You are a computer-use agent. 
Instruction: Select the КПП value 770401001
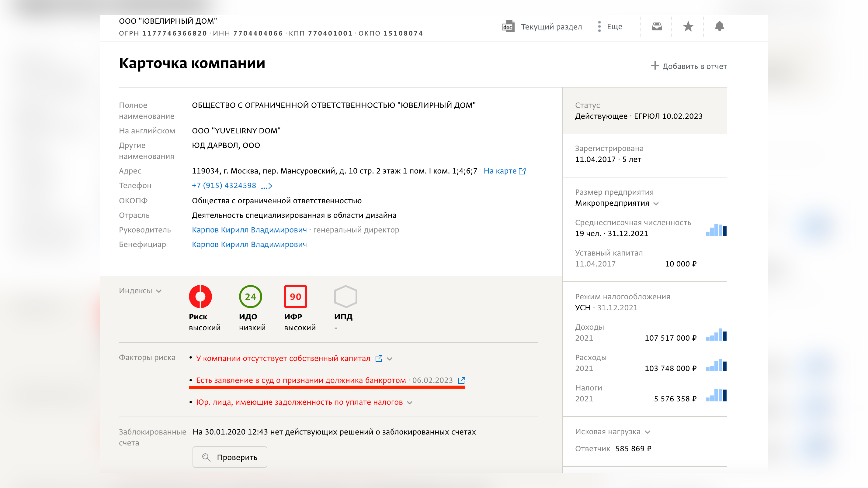330,33
